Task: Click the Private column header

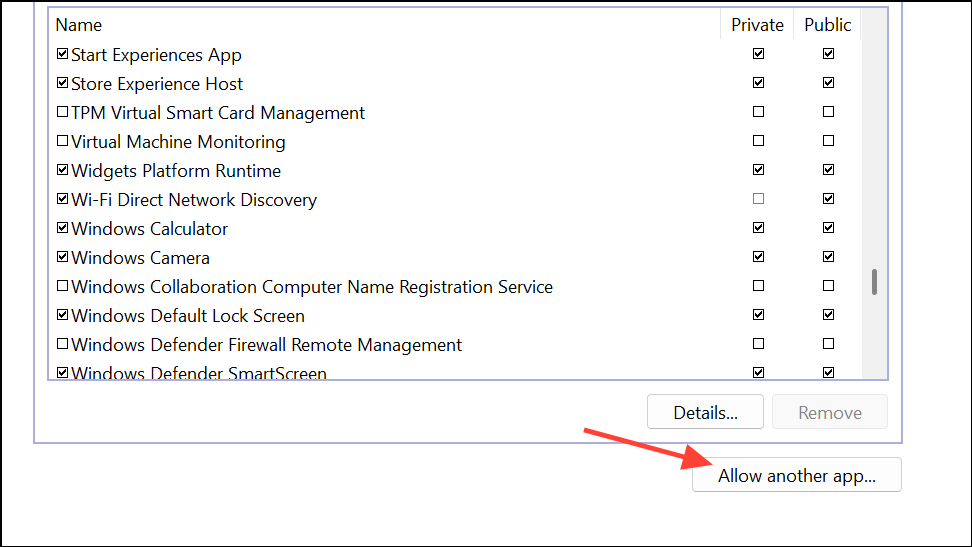Action: [757, 24]
